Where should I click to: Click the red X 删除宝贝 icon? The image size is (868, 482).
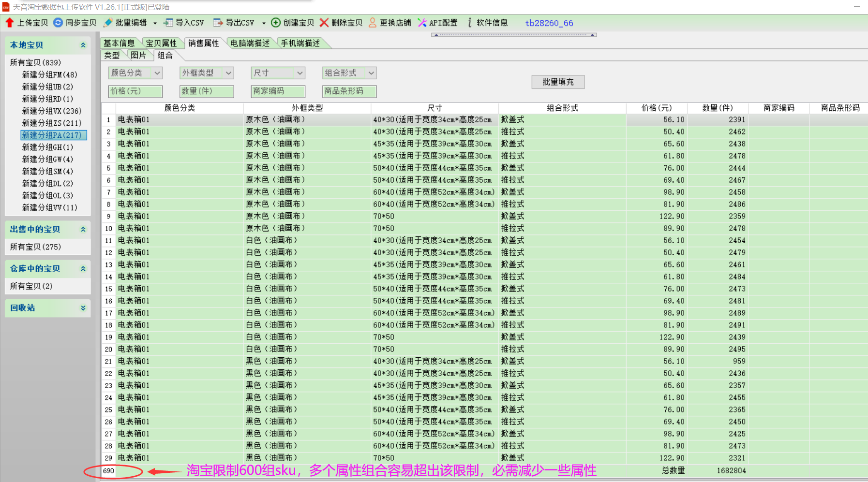click(x=324, y=23)
